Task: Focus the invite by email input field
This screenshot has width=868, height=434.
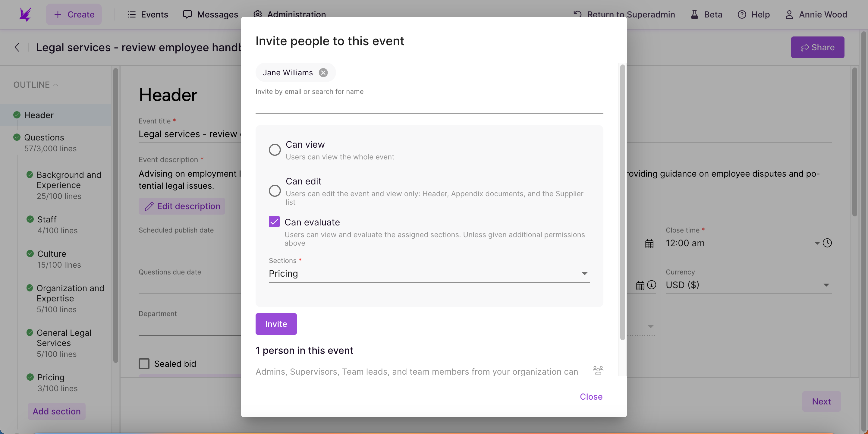Action: (x=429, y=105)
